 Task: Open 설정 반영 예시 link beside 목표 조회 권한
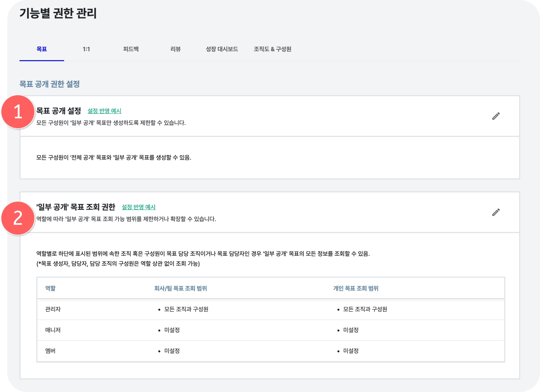pos(138,207)
